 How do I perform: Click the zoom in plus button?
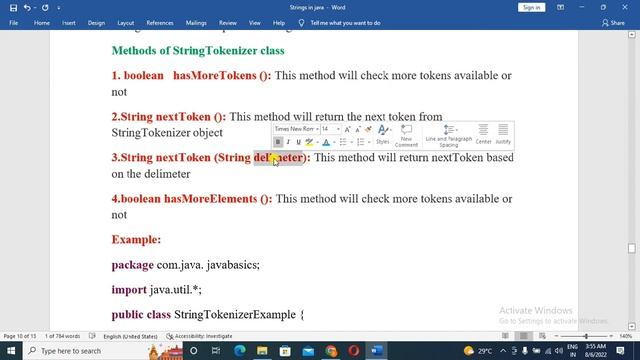click(x=611, y=336)
